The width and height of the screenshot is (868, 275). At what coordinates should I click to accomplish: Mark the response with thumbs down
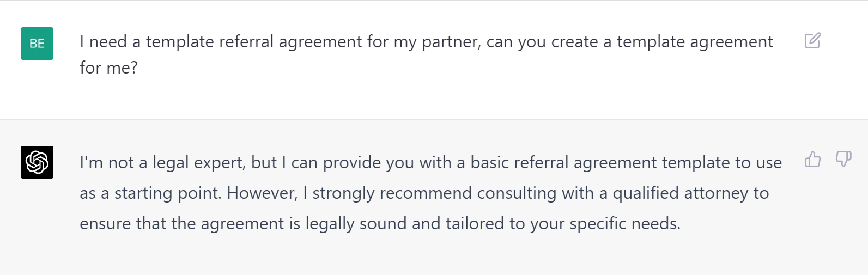pyautogui.click(x=843, y=159)
